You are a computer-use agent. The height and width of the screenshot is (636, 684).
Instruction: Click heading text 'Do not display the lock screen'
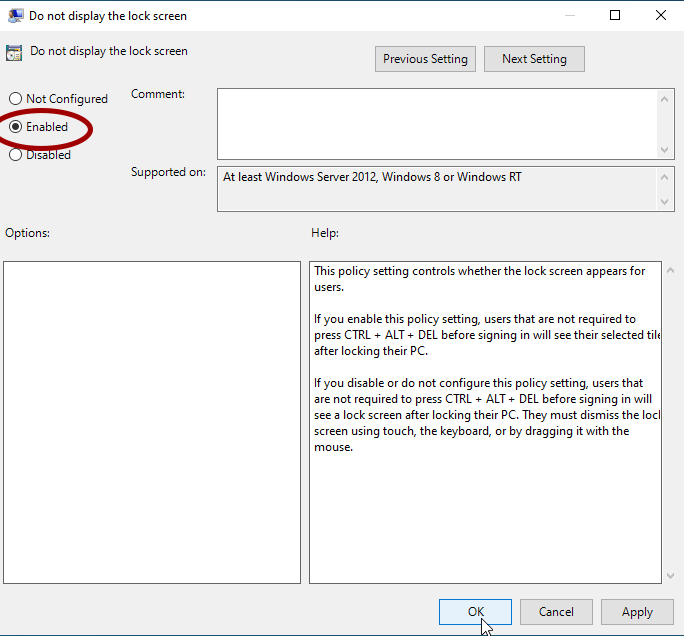pos(109,51)
